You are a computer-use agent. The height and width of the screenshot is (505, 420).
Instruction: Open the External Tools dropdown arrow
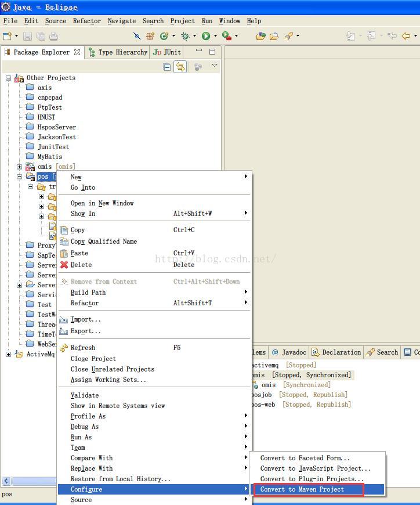point(236,36)
